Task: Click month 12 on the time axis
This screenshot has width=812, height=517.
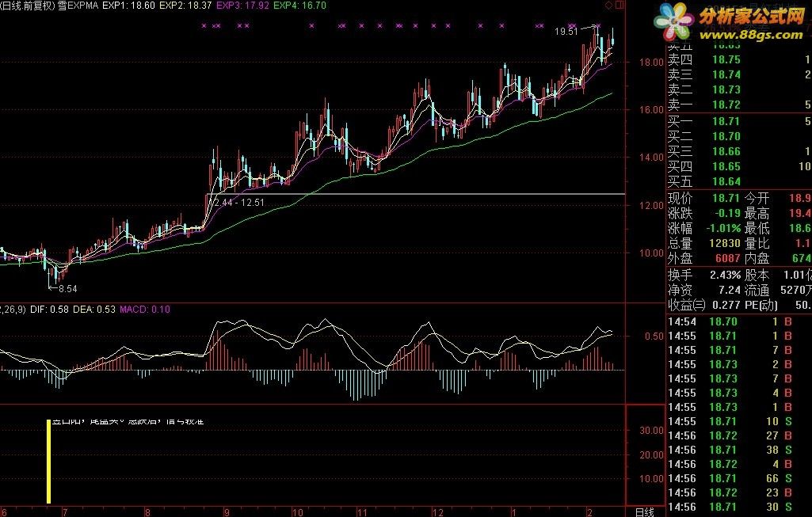Action: click(x=438, y=512)
